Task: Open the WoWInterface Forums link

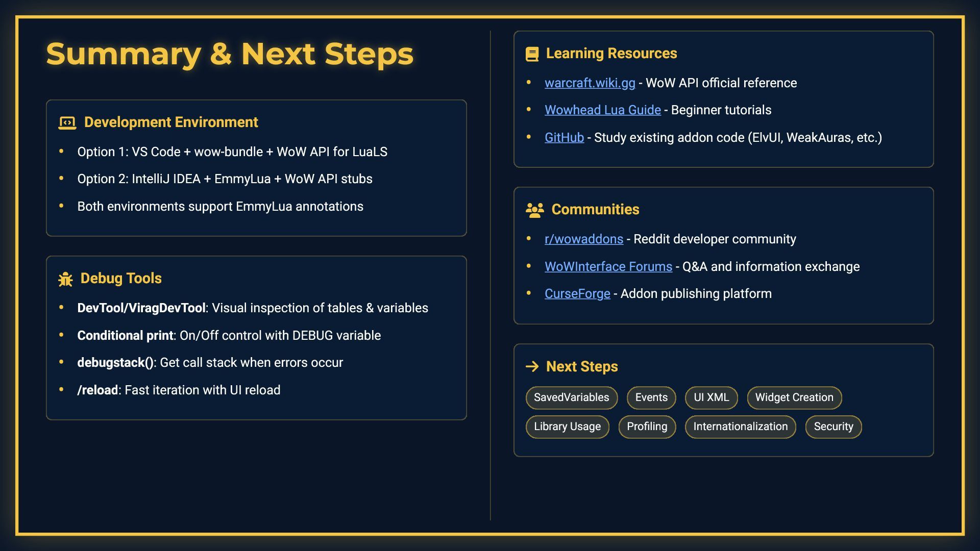Action: [x=608, y=267]
